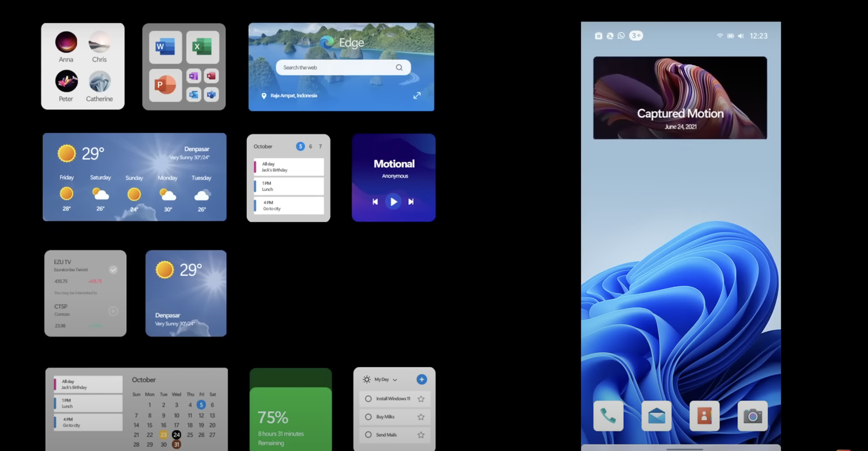Image resolution: width=868 pixels, height=451 pixels.
Task: Tap the Phone icon in dock
Action: [x=608, y=416]
